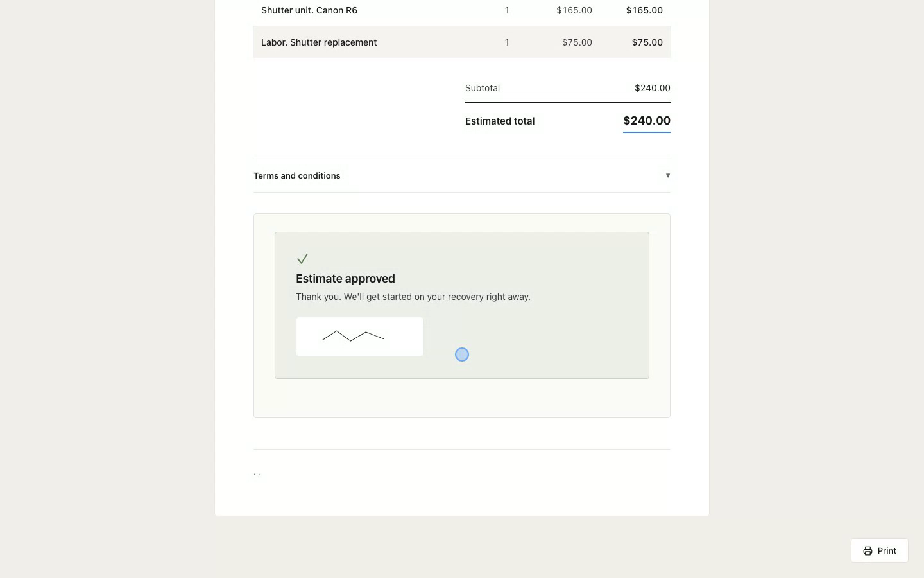Screen dimensions: 924x578
Task: Click the $240.00 subtotal amount
Action: (653, 88)
